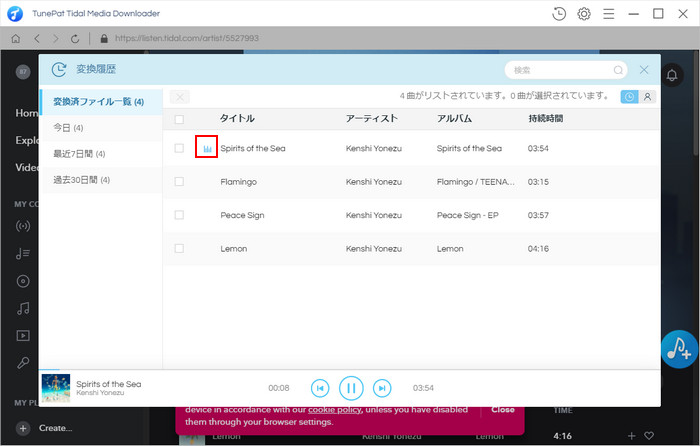Open Tidal sidebar tracks music note icon
This screenshot has width=700, height=446.
23,308
